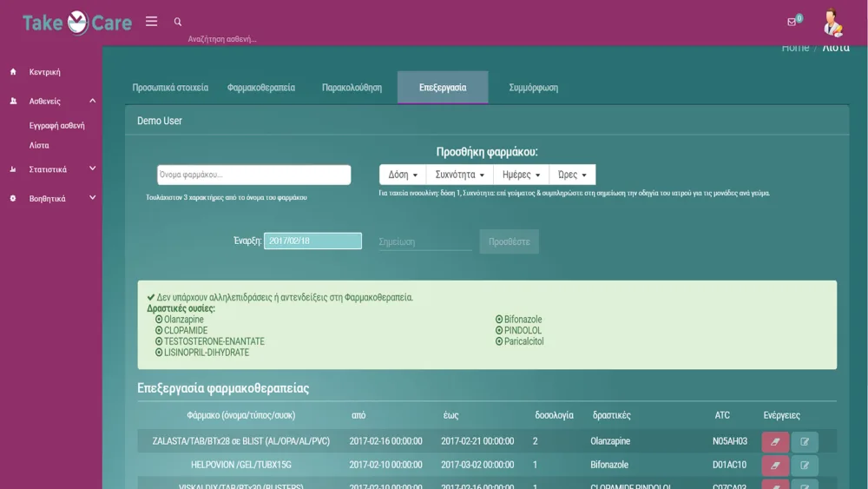
Task: Click the hamburger menu icon
Action: pyautogui.click(x=151, y=22)
